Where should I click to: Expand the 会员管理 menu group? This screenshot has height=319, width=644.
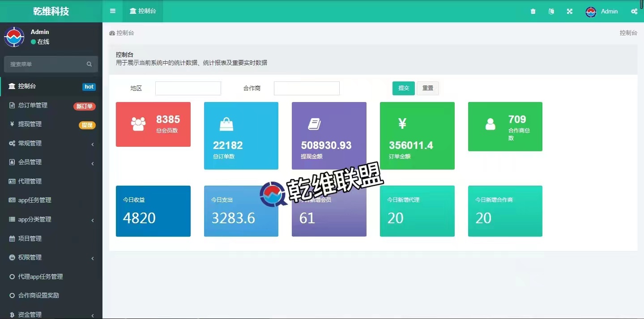(51, 162)
